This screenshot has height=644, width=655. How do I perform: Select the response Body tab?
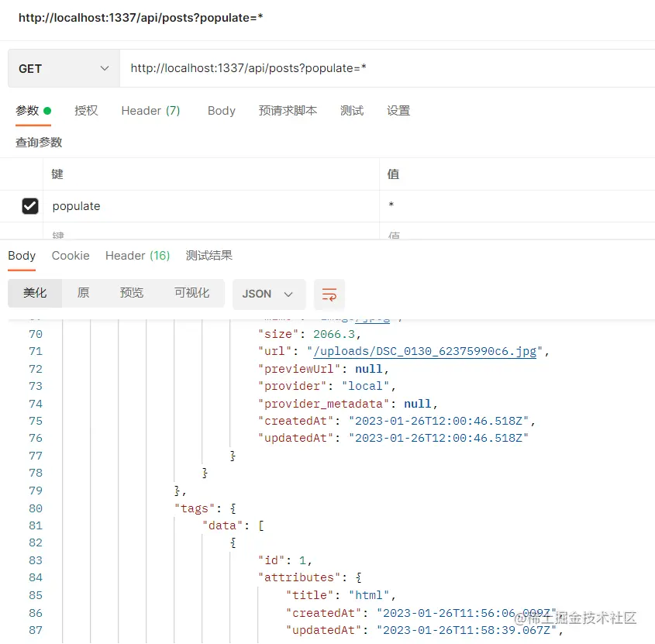22,256
